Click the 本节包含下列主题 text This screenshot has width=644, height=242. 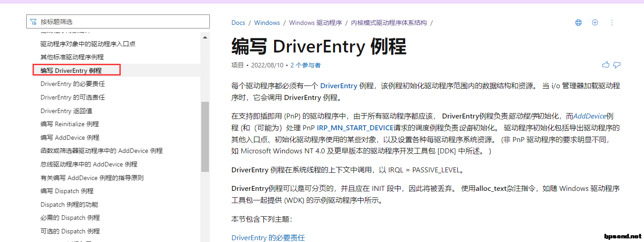tap(262, 219)
